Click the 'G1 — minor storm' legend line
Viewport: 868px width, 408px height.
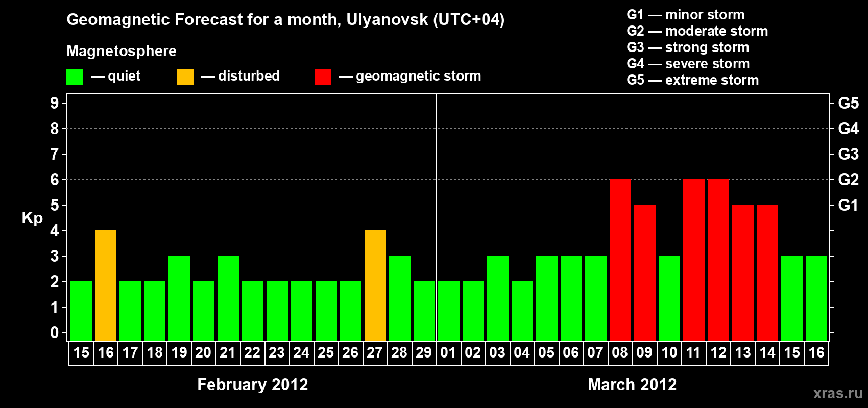click(x=686, y=15)
